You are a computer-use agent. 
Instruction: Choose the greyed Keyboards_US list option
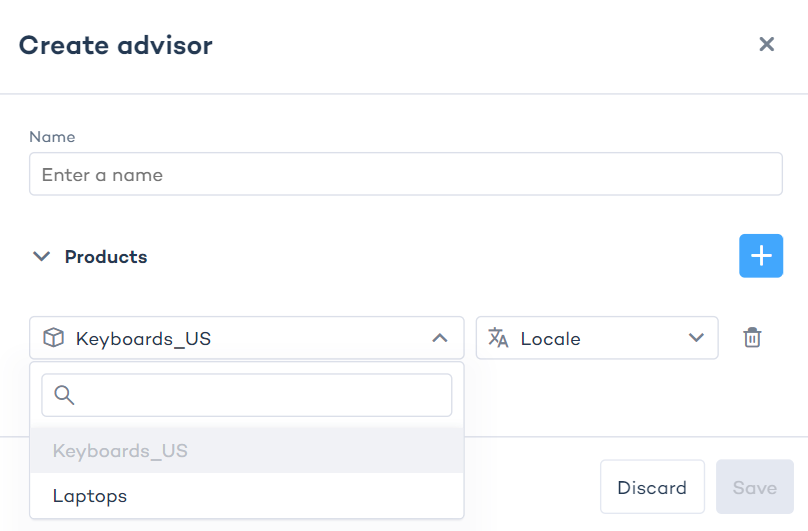click(x=120, y=451)
